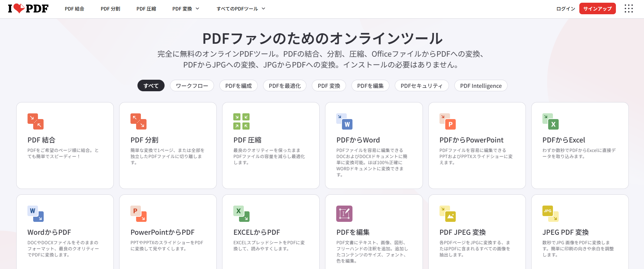Click the PDF 分割 split icon

(x=138, y=121)
